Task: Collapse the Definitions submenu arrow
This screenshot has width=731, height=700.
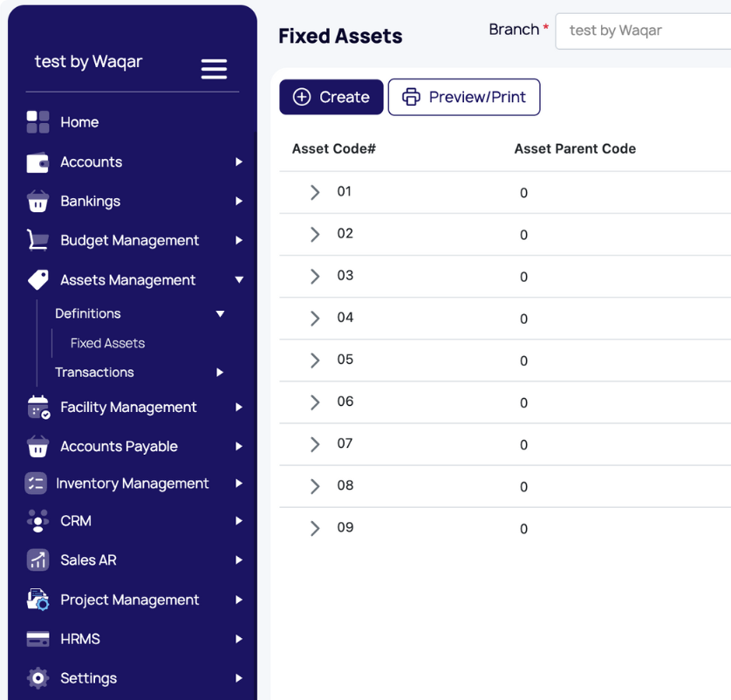Action: click(220, 313)
